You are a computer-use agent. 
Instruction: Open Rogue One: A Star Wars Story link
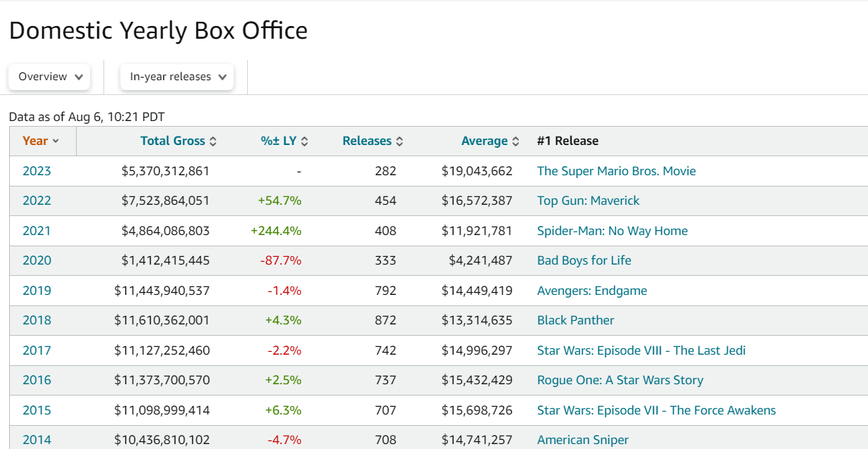(x=620, y=380)
